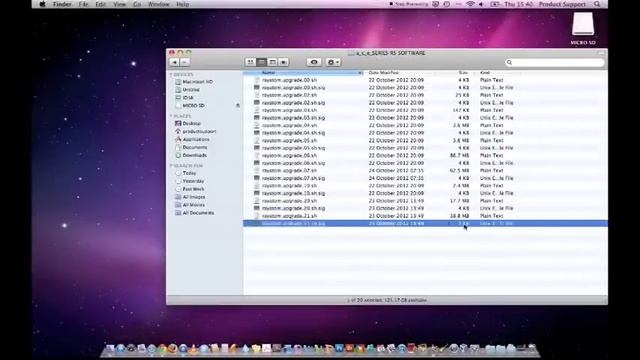Screen dimensions: 640x360
Task: Eject MICRO SD in the sidebar
Action: [x=238, y=106]
